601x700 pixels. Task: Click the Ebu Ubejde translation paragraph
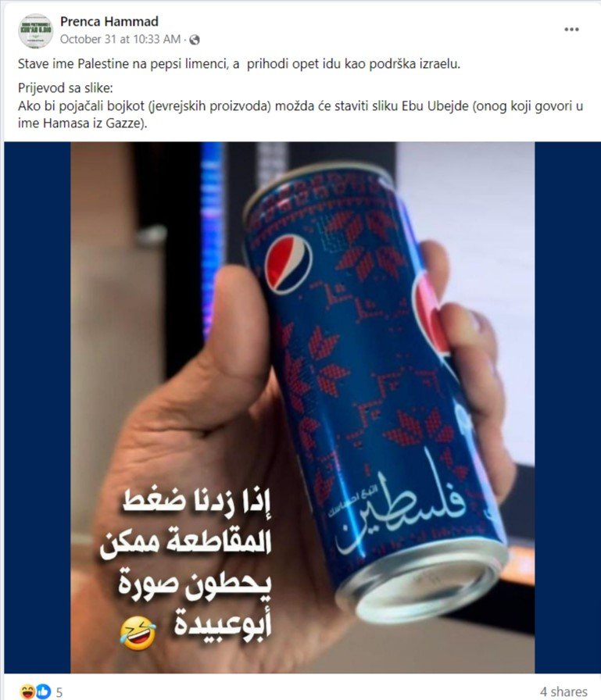pyautogui.click(x=300, y=114)
